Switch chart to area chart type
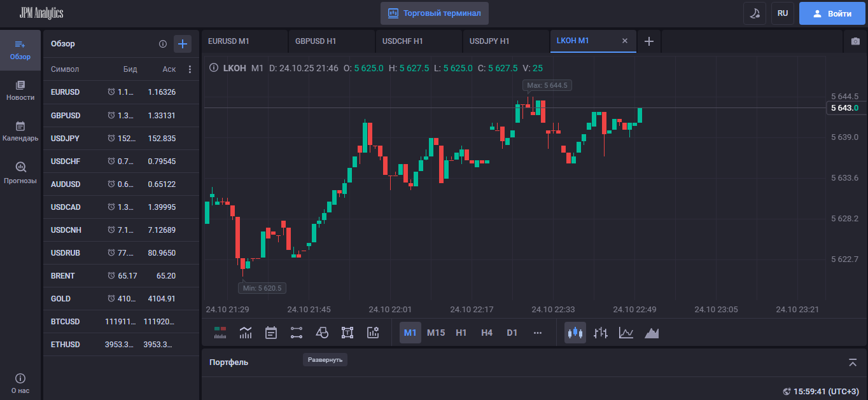The image size is (868, 400). [652, 333]
